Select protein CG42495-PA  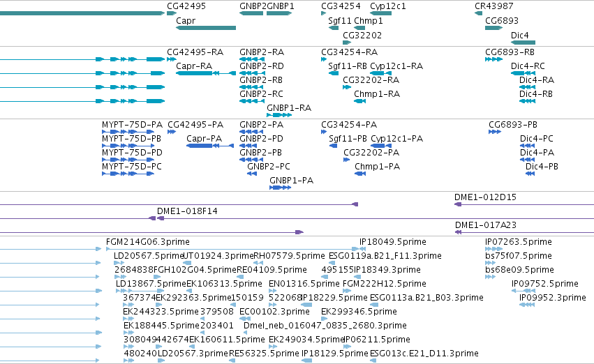(195, 125)
